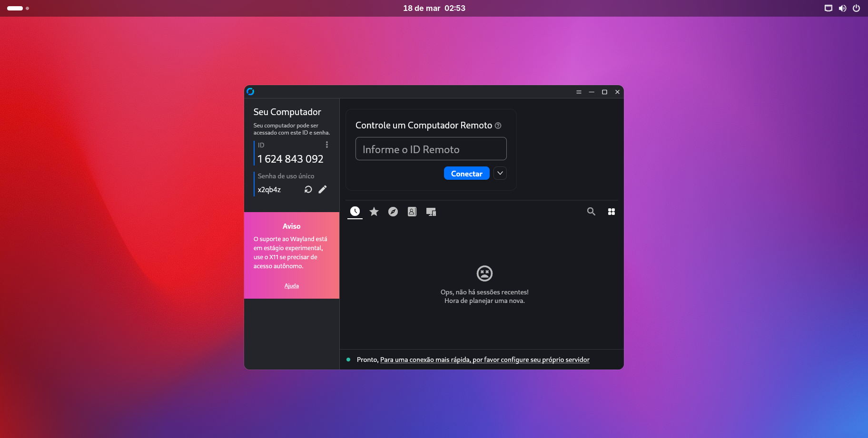Click the Conectar button
The width and height of the screenshot is (868, 438).
[x=466, y=174]
